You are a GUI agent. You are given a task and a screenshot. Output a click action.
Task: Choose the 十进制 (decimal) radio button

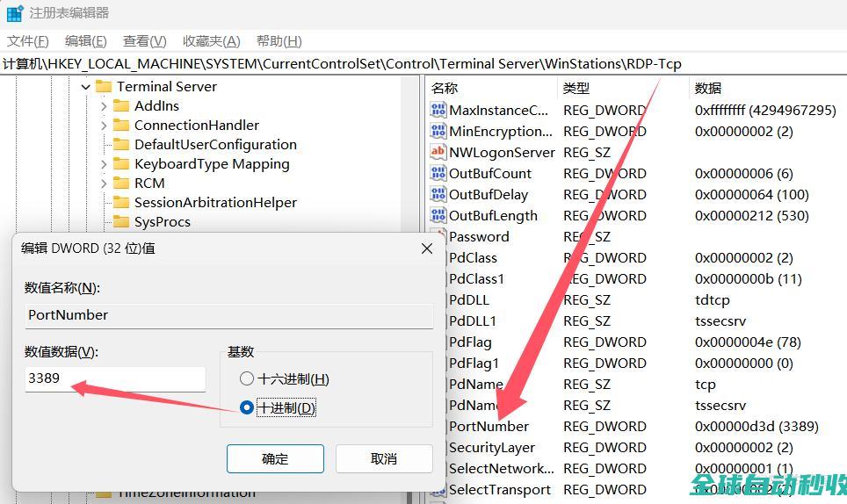click(246, 407)
